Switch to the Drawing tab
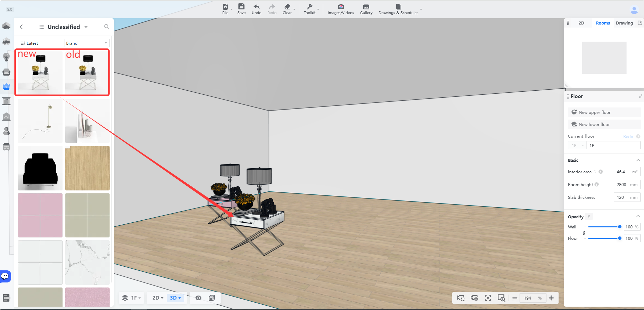 click(624, 23)
